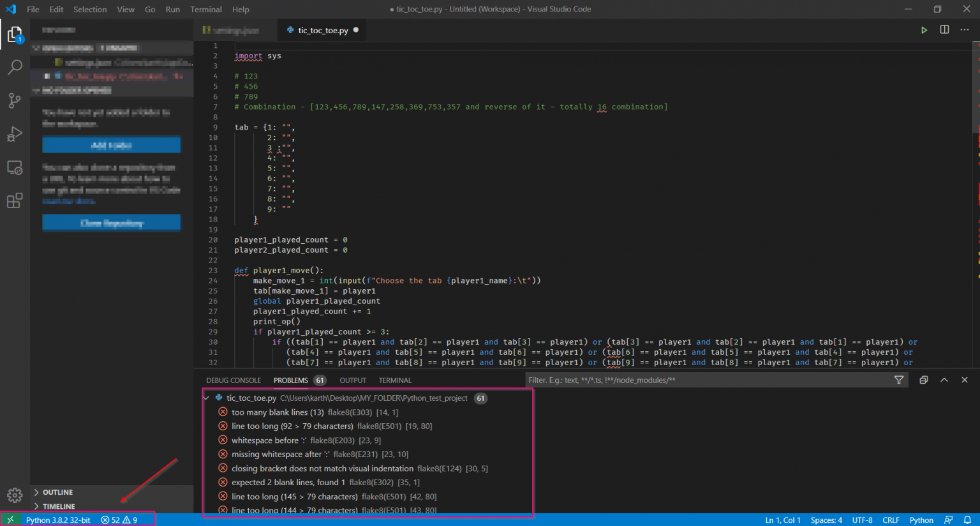Screen dimensions: 980x526
Task: Open the Manage gear menu
Action: pyautogui.click(x=15, y=495)
